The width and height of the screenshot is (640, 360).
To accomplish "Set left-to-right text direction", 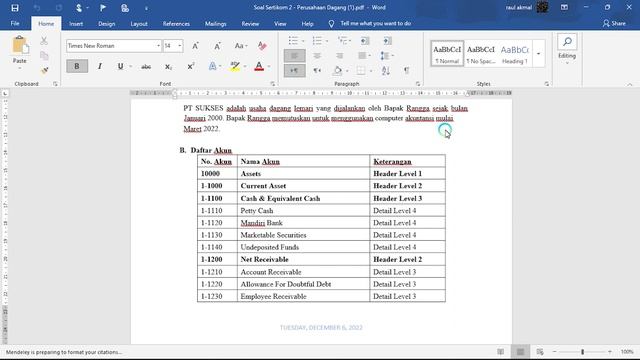I will 294,71.
